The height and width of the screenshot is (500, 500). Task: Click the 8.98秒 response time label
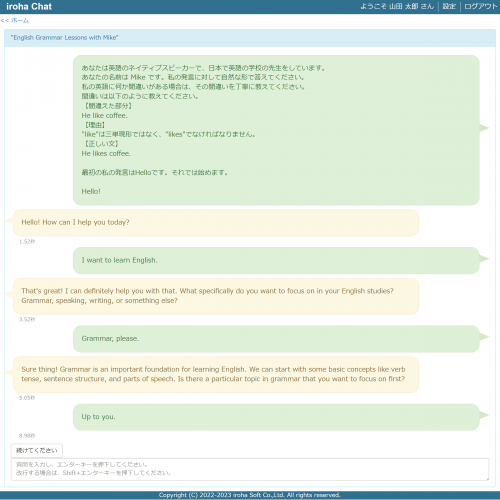coord(27,436)
